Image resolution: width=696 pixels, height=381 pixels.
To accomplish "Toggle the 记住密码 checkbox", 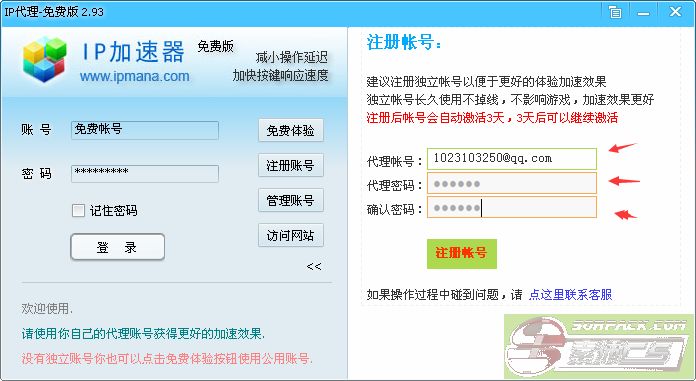I will pos(78,210).
